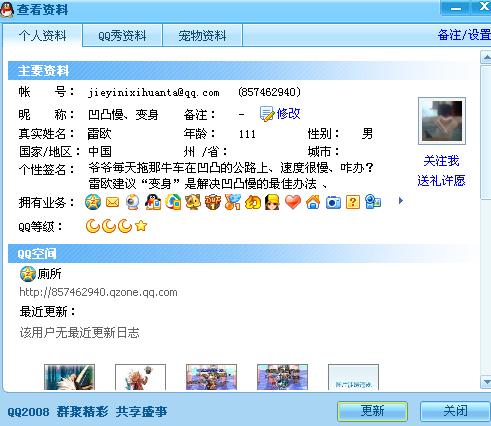Open the fourth Qzone photo thumbnail

pyautogui.click(x=282, y=377)
